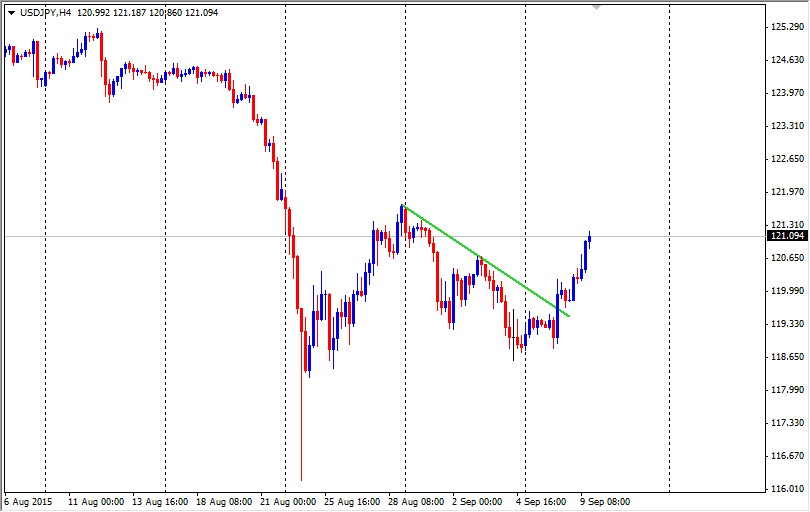Click the dropdown triangle next to USDJPY,H4
The image size is (810, 512).
[x=11, y=13]
